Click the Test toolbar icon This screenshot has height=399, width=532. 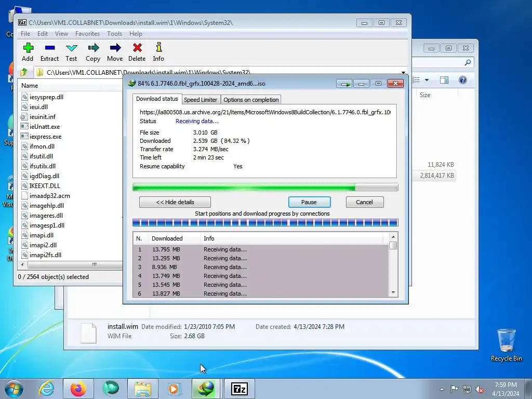coord(71,52)
